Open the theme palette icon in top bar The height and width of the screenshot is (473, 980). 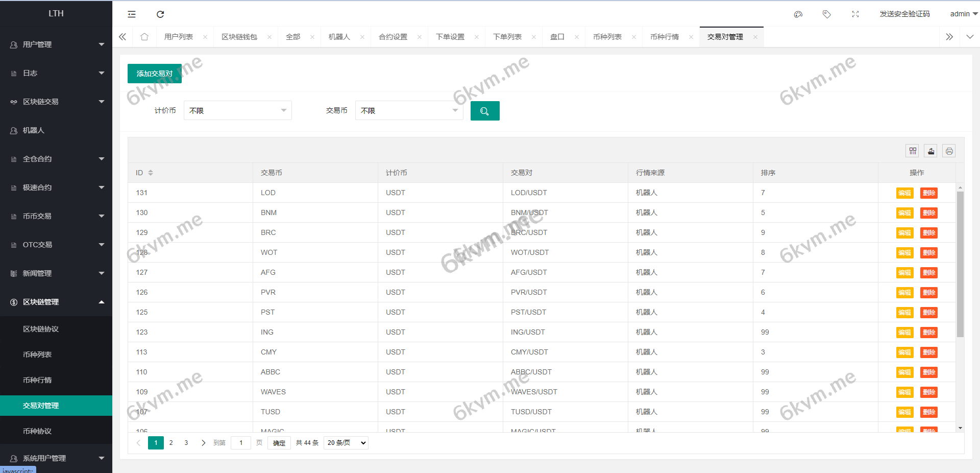[798, 14]
